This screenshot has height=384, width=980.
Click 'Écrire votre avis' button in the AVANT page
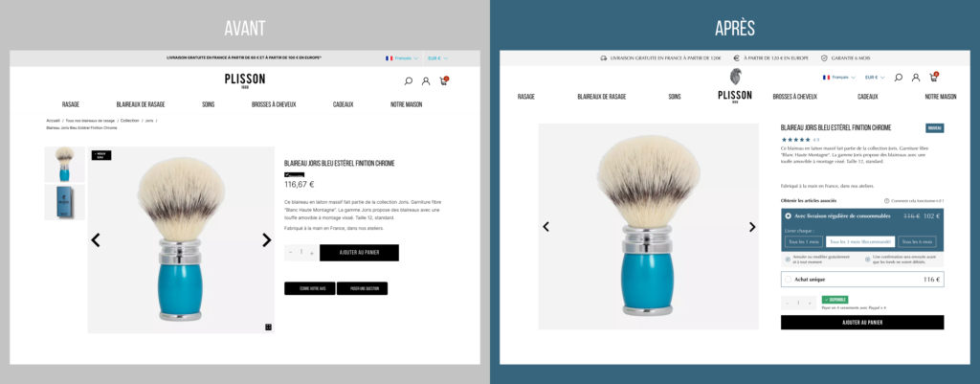pyautogui.click(x=309, y=288)
